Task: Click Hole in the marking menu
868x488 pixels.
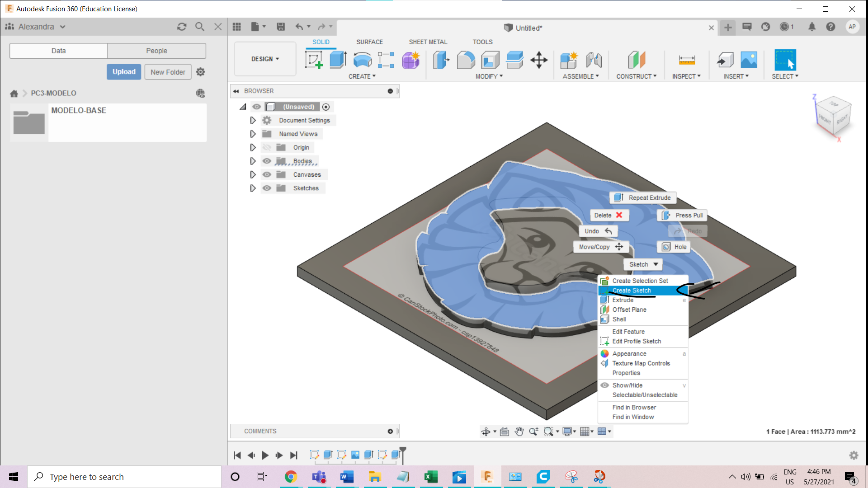Action: click(x=674, y=247)
